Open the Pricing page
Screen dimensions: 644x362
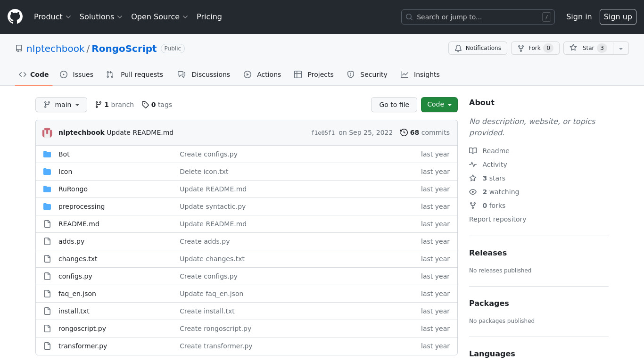pyautogui.click(x=209, y=17)
